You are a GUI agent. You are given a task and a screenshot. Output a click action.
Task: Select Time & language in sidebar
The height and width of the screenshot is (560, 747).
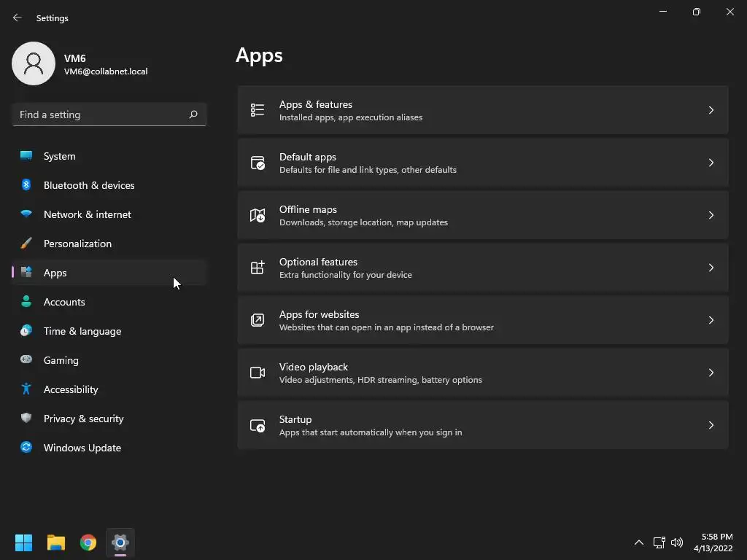pyautogui.click(x=82, y=331)
